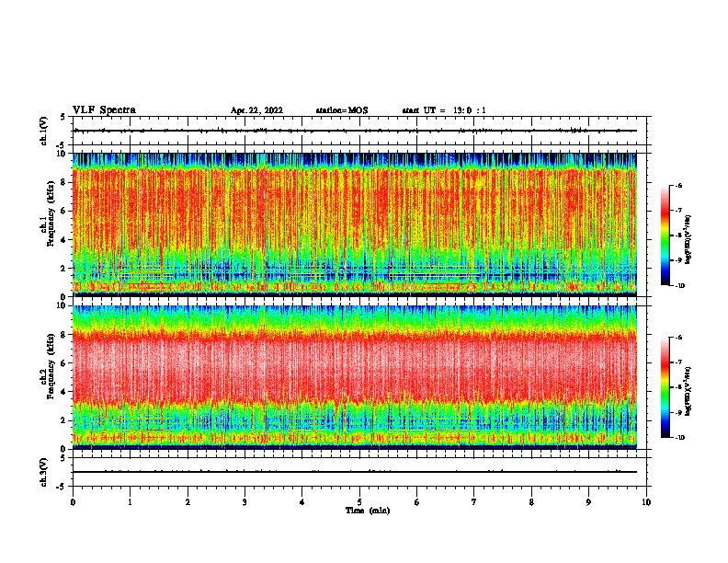This screenshot has height=563, width=728.
Task: Click the ch.2 spectrogram color scale bar
Action: click(x=665, y=387)
